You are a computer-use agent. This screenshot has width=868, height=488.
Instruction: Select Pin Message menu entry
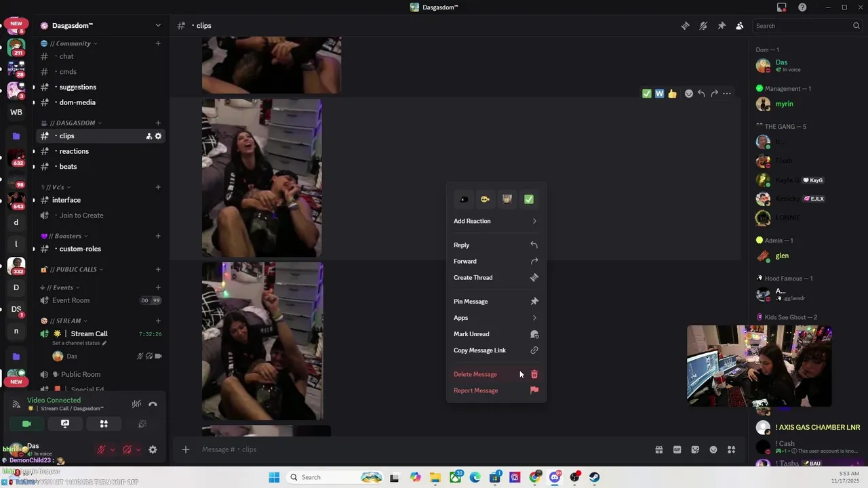coord(496,302)
